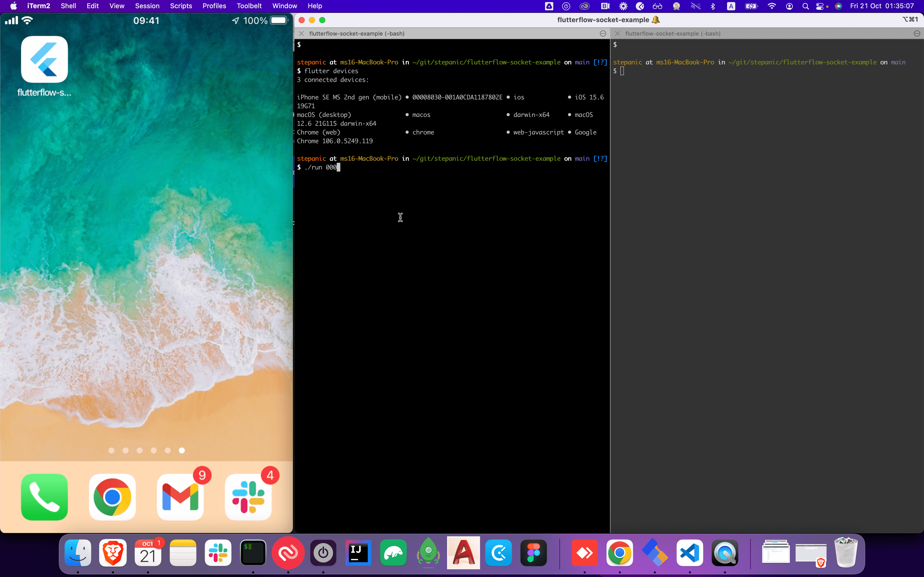This screenshot has width=924, height=577.
Task: Open the Brave browser from the Dock
Action: (113, 553)
